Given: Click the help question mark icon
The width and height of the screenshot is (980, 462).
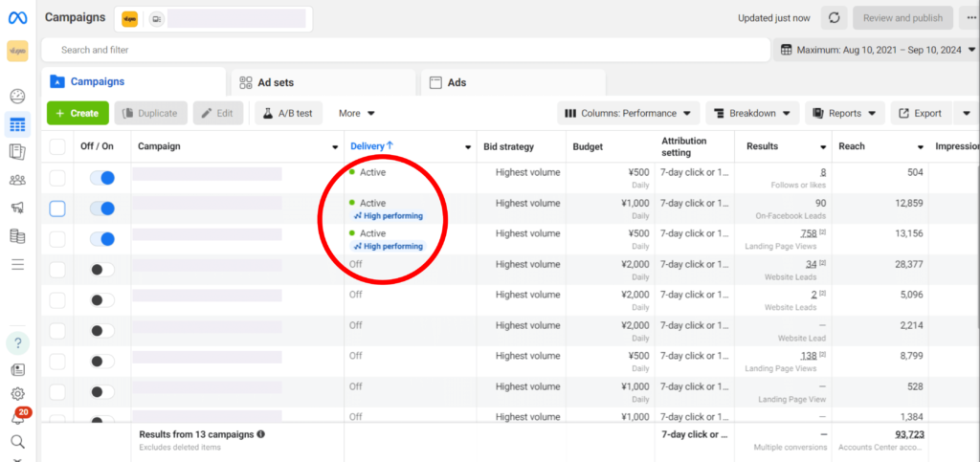Looking at the screenshot, I should pos(17,342).
